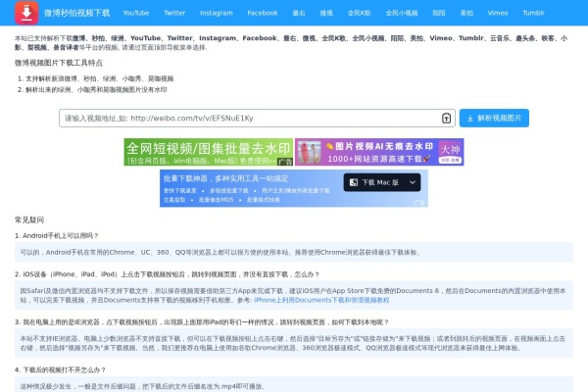Open the 微博秒拍视频下载 site title

tap(76, 13)
